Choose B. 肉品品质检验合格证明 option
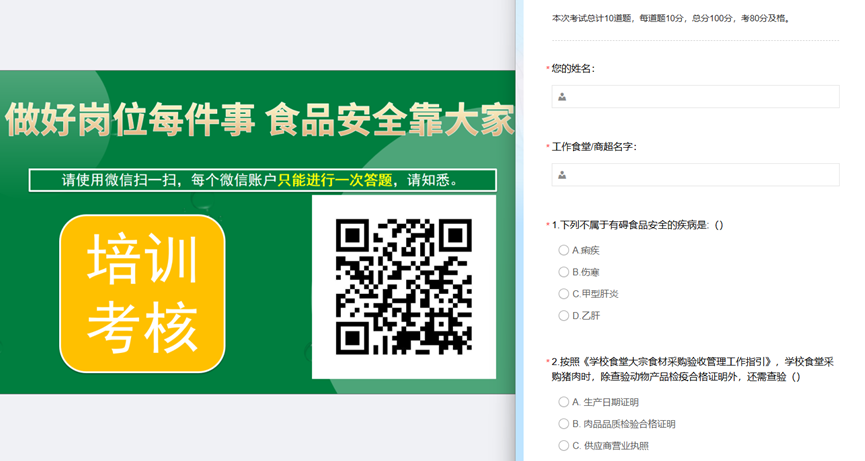This screenshot has height=461, width=865. tap(564, 424)
